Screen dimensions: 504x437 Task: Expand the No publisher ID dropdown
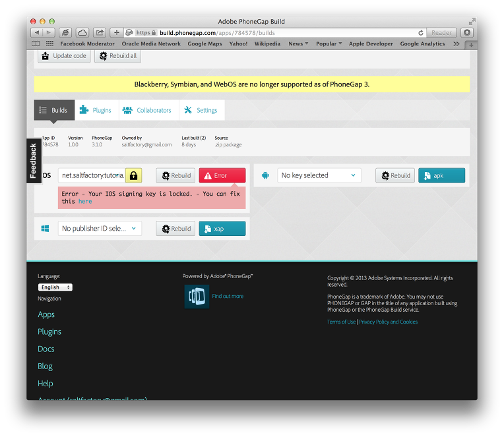click(100, 229)
